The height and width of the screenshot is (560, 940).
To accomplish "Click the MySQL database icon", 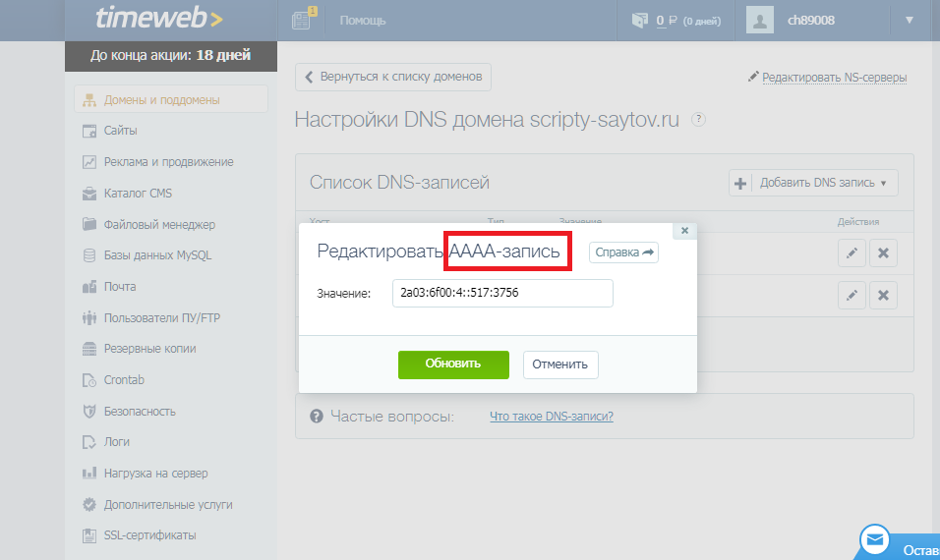I will 89,255.
